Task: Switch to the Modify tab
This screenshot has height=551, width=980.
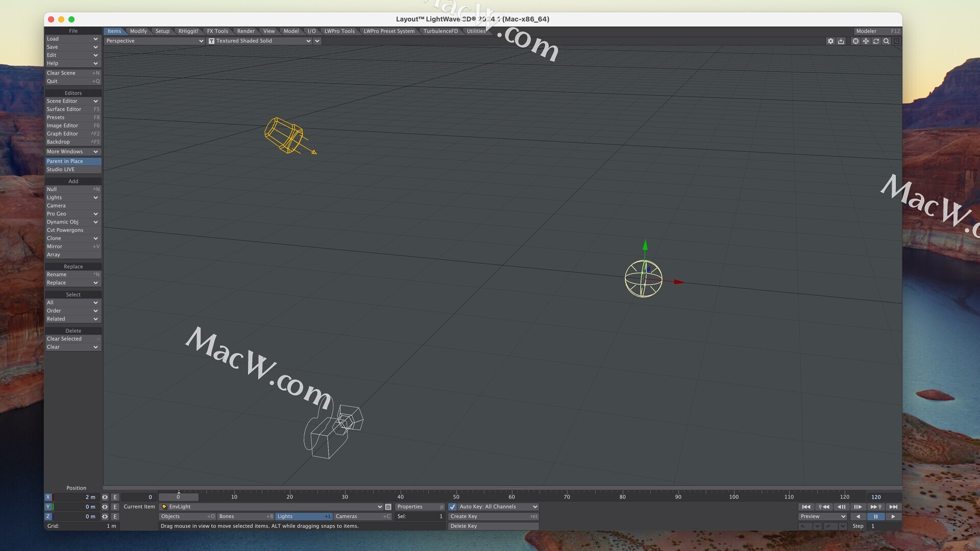Action: (x=138, y=31)
